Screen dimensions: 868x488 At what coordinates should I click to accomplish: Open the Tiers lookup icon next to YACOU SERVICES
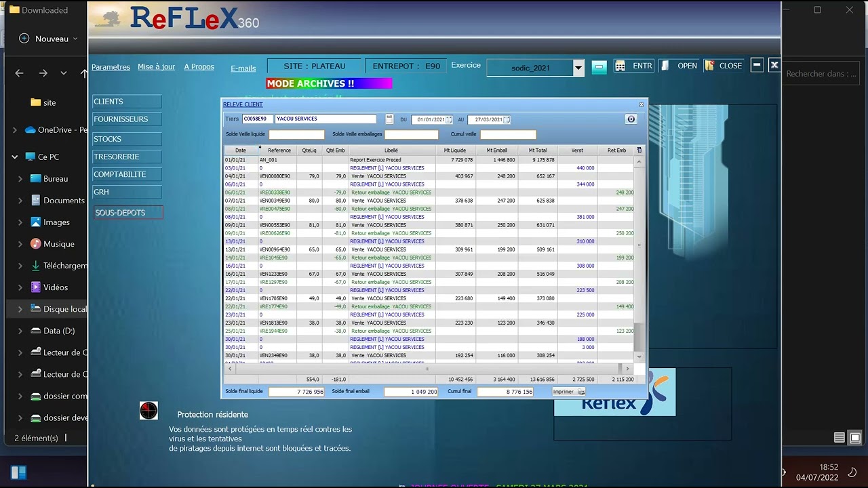click(x=389, y=119)
